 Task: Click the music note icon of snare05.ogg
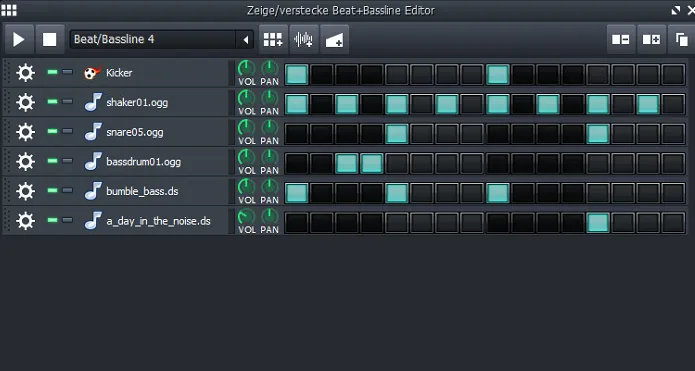pyautogui.click(x=93, y=132)
